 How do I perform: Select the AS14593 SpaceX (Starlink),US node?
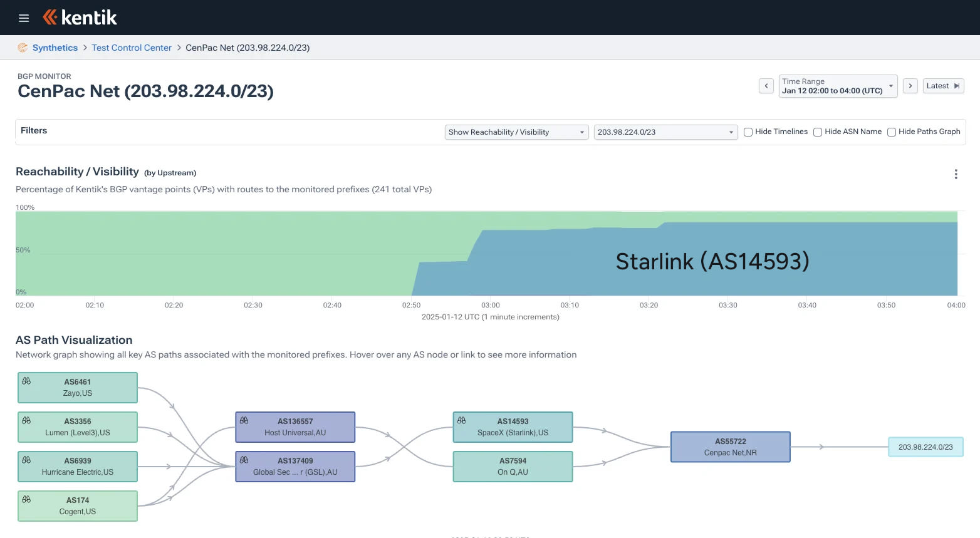(x=513, y=427)
